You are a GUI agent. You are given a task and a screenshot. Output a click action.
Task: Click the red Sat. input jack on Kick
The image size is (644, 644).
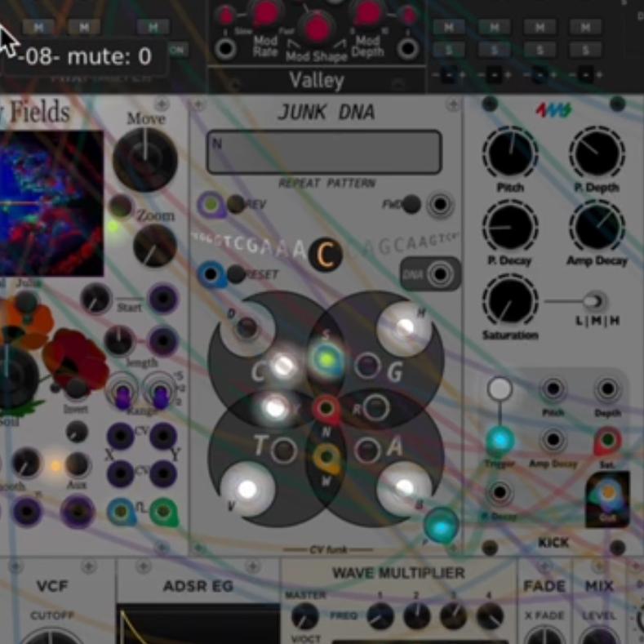pyautogui.click(x=607, y=441)
